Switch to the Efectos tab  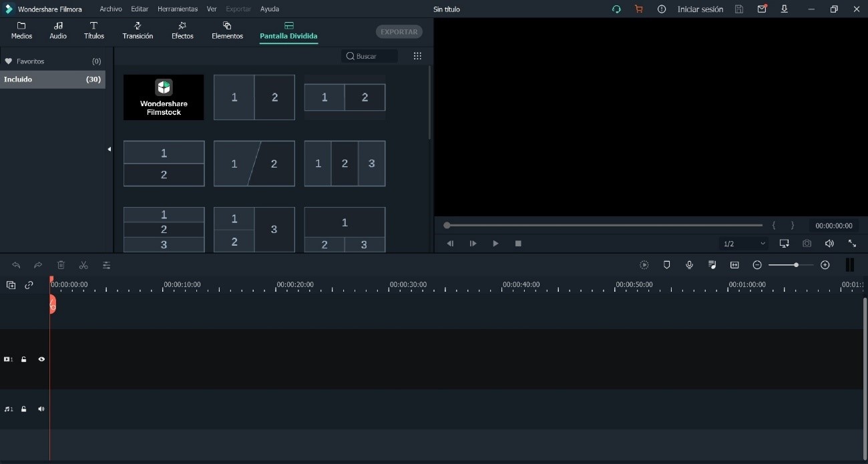coord(182,31)
